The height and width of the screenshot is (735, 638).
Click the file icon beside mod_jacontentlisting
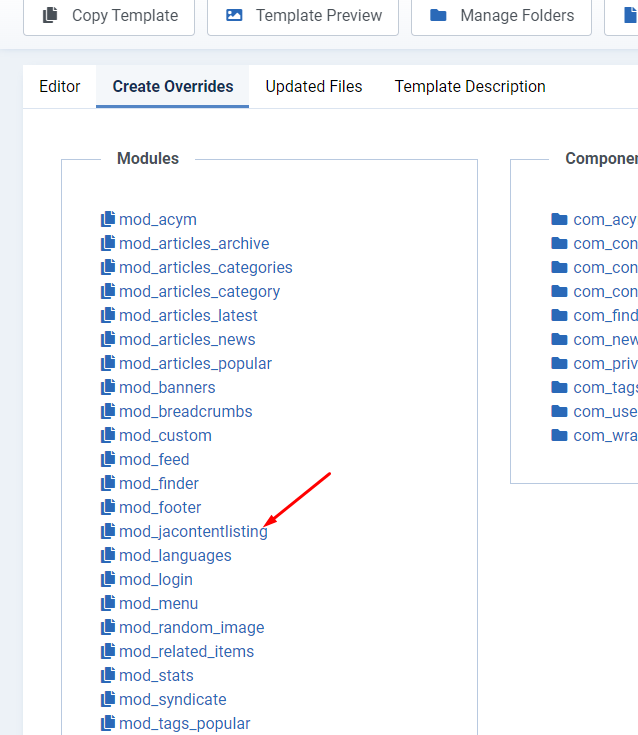pos(108,531)
